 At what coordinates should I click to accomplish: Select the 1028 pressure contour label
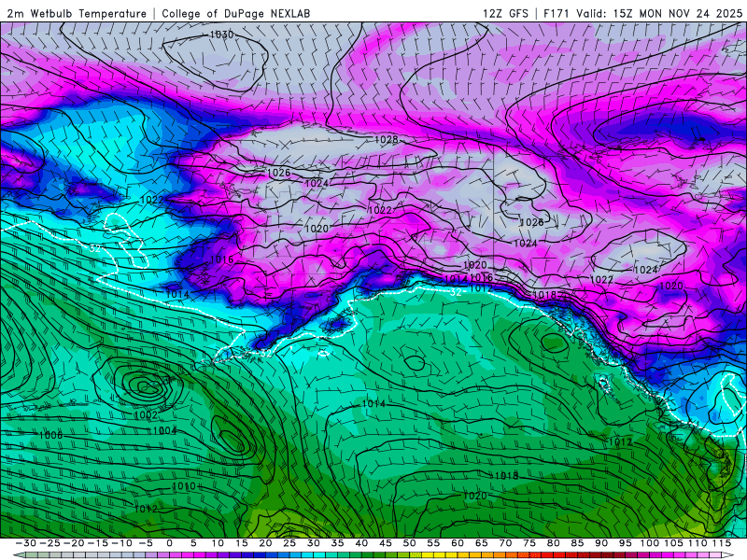(387, 139)
